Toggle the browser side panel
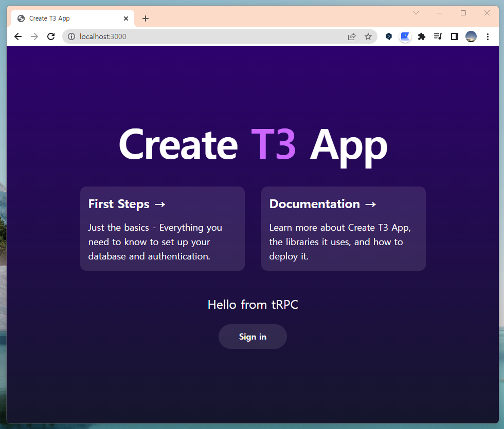The width and height of the screenshot is (504, 429). pyautogui.click(x=454, y=36)
